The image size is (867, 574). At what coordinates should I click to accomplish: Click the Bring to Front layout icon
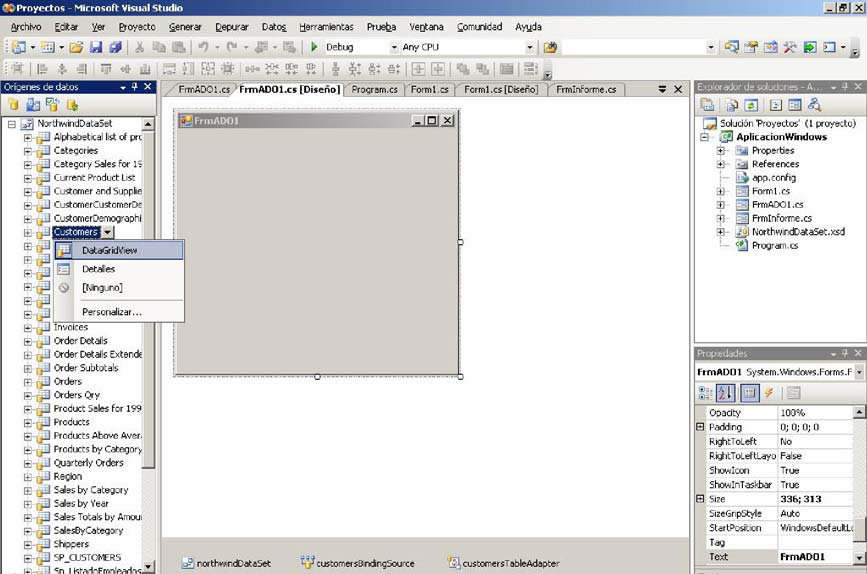click(463, 69)
